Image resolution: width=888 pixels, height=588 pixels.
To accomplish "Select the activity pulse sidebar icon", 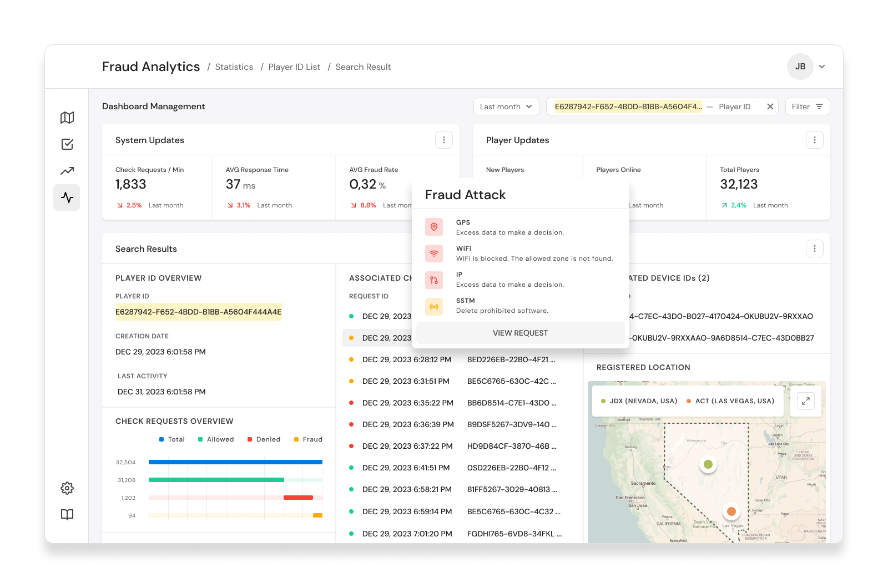I will [67, 197].
